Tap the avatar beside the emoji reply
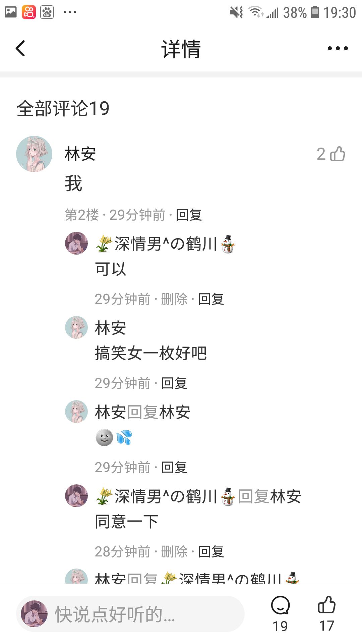 pyautogui.click(x=76, y=412)
